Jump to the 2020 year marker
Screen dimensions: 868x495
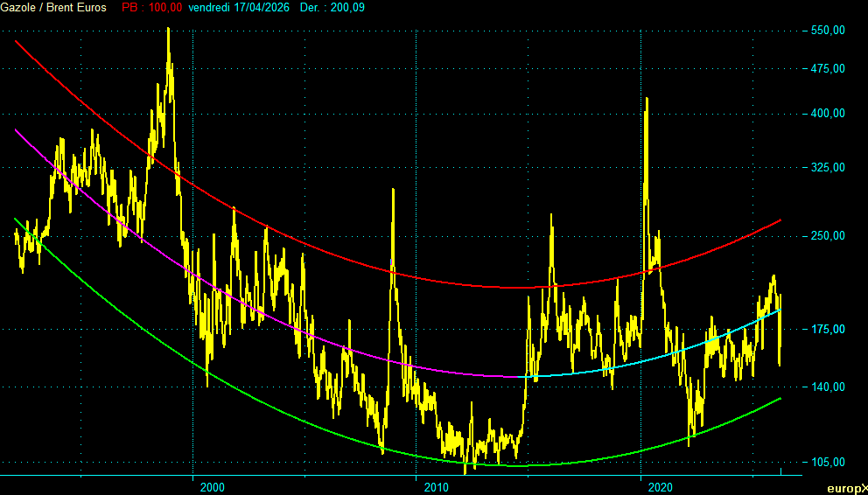(661, 487)
